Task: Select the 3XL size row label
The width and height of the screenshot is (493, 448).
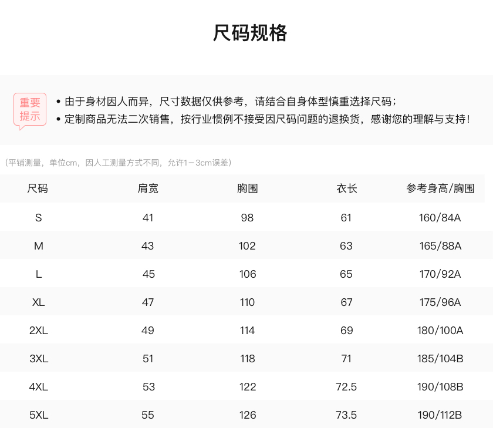Action: (39, 359)
